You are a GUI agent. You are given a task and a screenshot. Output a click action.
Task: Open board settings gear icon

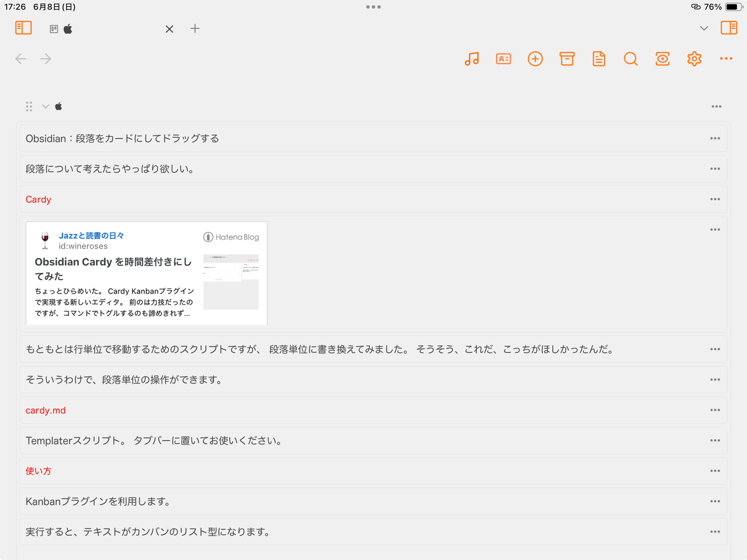tap(694, 59)
